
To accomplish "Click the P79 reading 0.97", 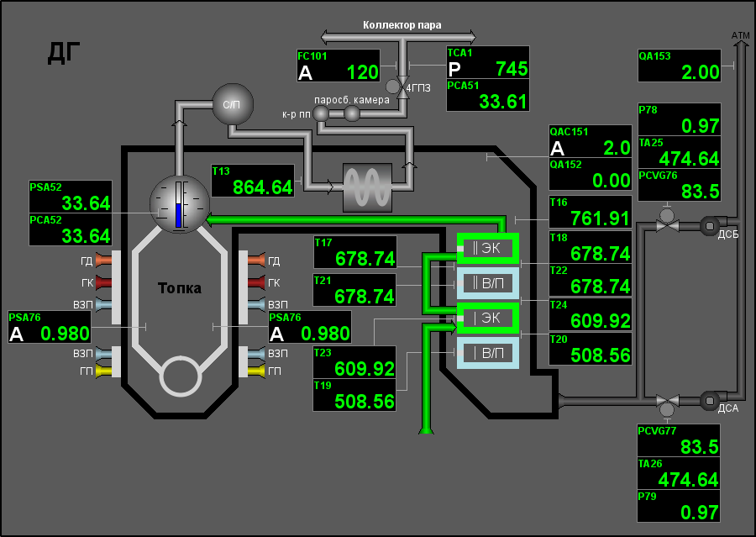I will 679,506.
